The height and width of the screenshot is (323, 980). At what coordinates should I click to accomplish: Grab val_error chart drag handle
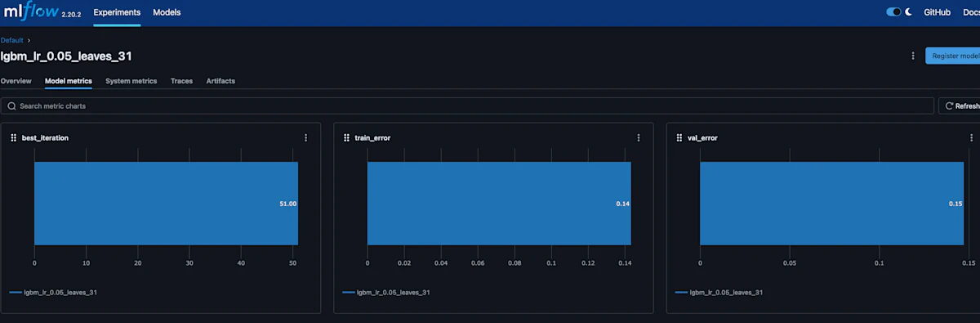tap(679, 138)
